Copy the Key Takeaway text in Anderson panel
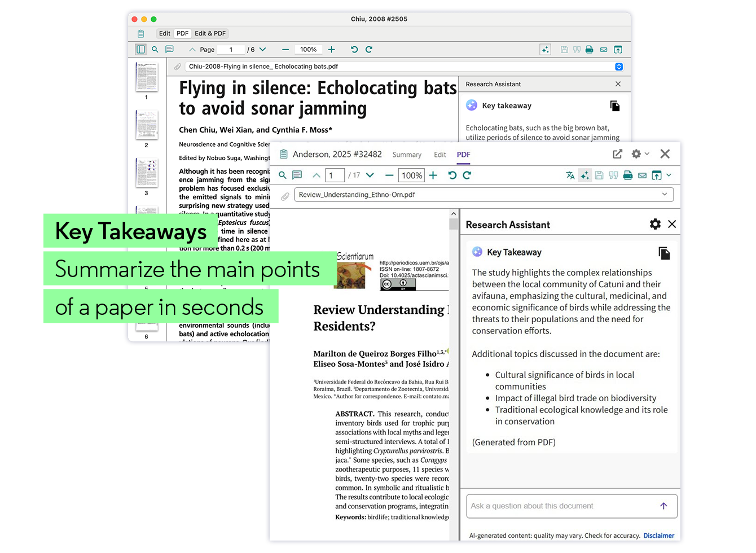Screen dimensions: 756x553 click(x=664, y=253)
